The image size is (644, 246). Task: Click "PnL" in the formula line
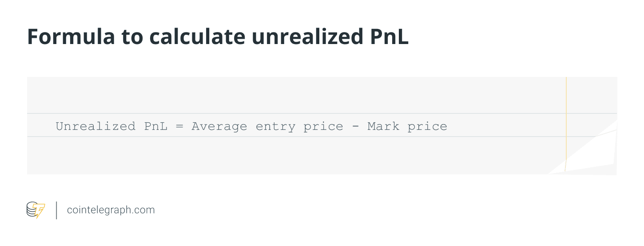click(156, 126)
